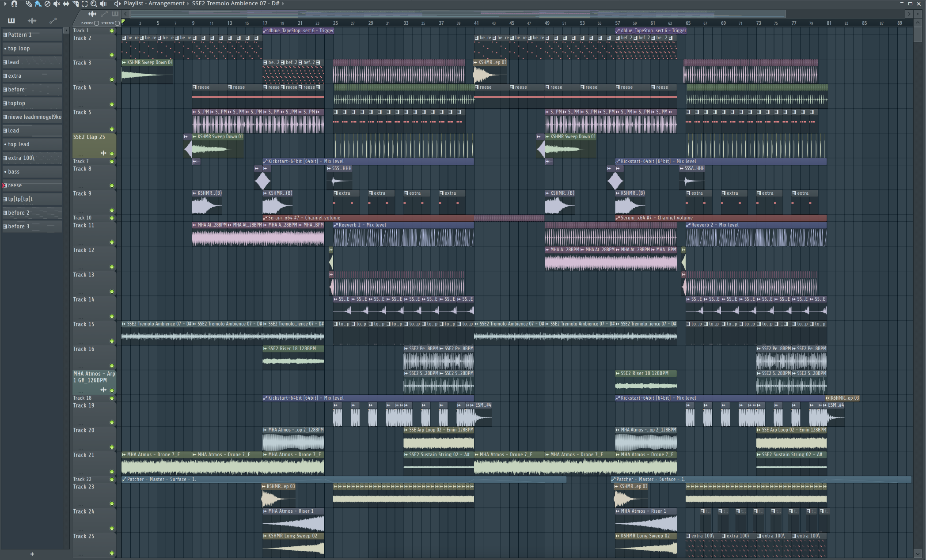The width and height of the screenshot is (926, 560).
Task: Open the dblue_TapeStop Trigger clip menu at bar 17
Action: pos(265,30)
